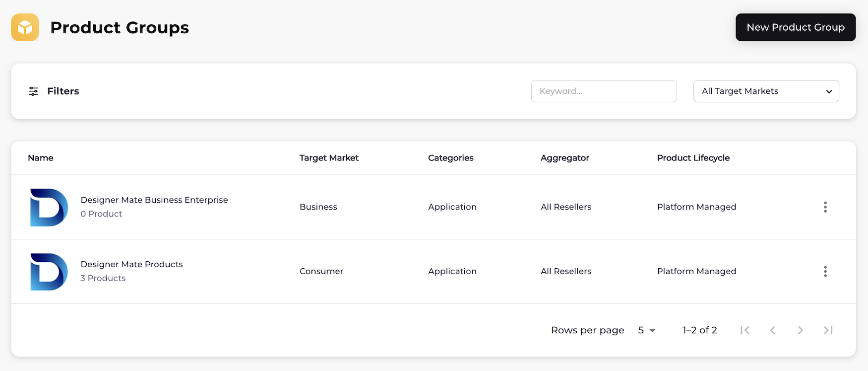Open Designer Mate Products row options menu
The height and width of the screenshot is (371, 868).
pos(825,272)
